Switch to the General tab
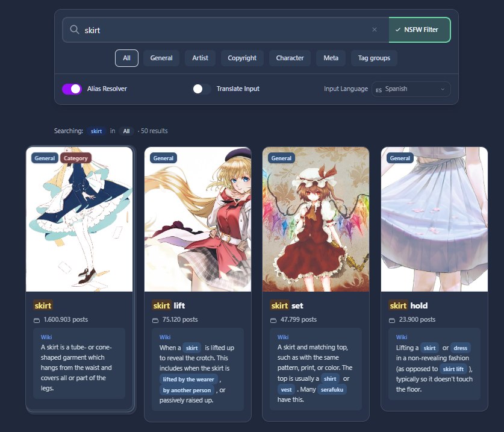Viewport: 504px width, 432px height. [161, 58]
